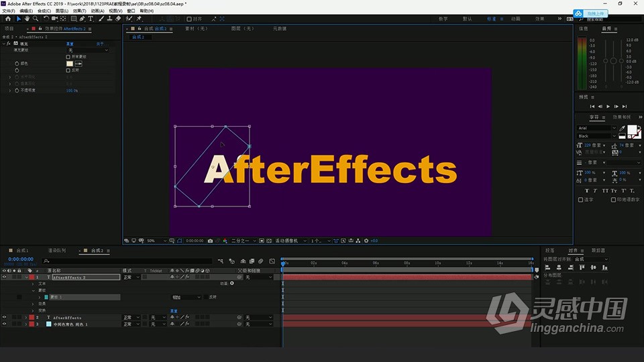Switch to the 项目 project panel tab
The height and width of the screenshot is (362, 644).
(x=9, y=29)
